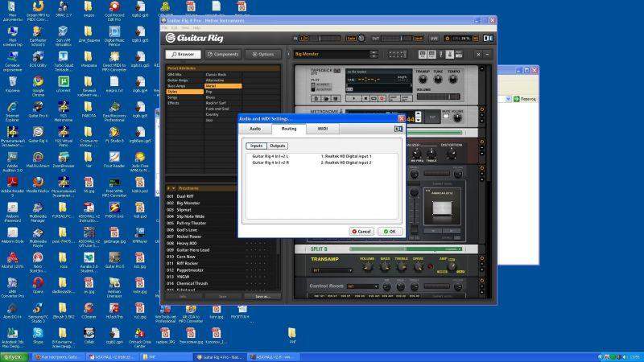This screenshot has width=644, height=362.
Task: Switch to MIDI tab in settings dialog
Action: pyautogui.click(x=323, y=129)
